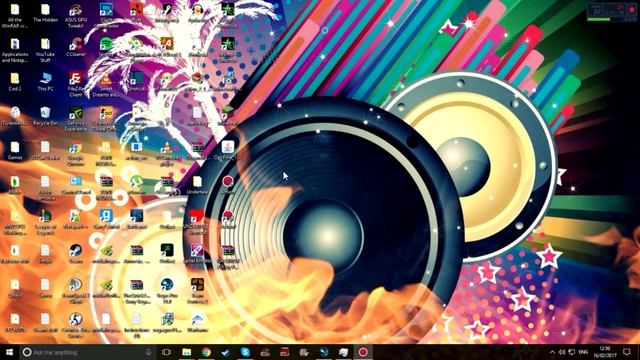This screenshot has height=360, width=640.
Task: Switch input language via ENG indicator
Action: click(x=584, y=352)
